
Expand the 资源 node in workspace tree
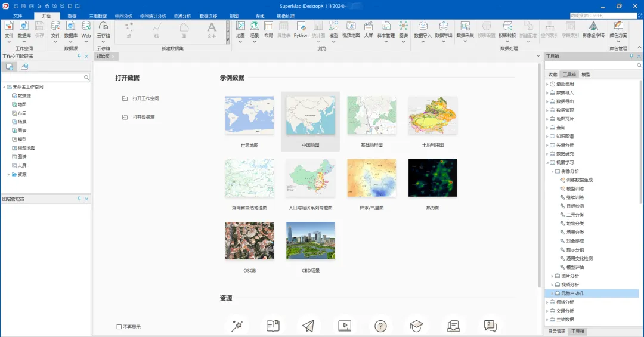coord(8,175)
